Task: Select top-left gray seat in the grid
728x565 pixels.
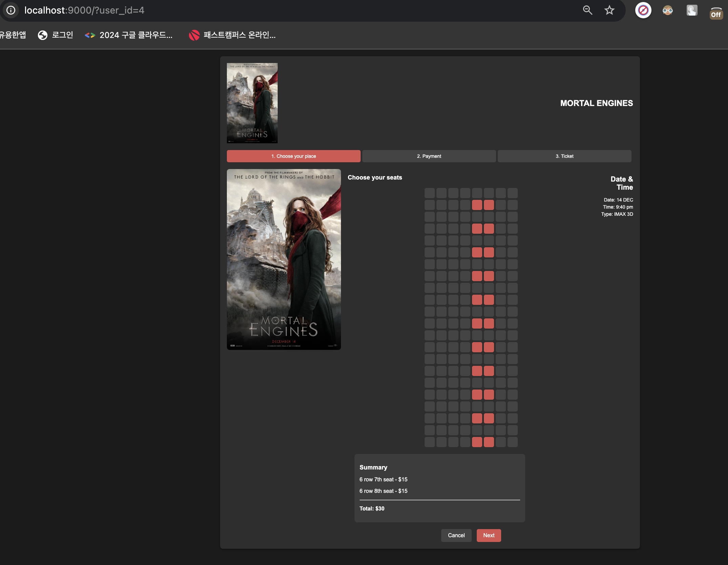Action: coord(429,193)
